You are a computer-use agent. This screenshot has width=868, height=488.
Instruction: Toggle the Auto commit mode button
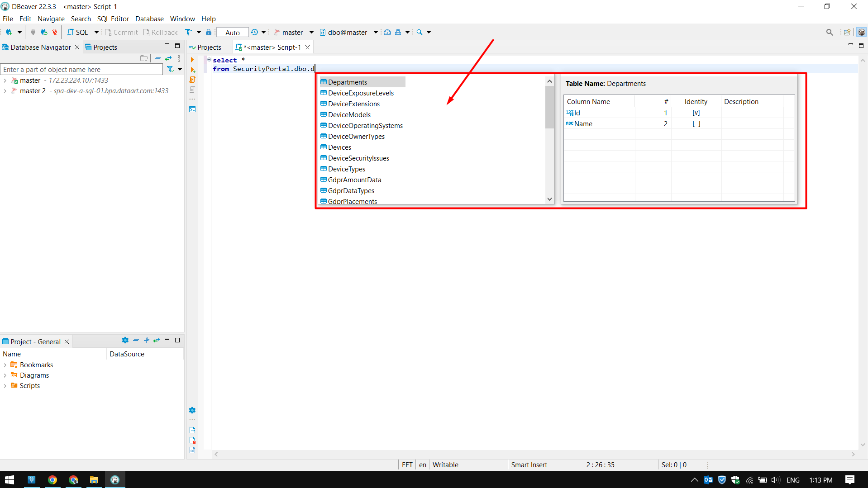click(x=232, y=32)
